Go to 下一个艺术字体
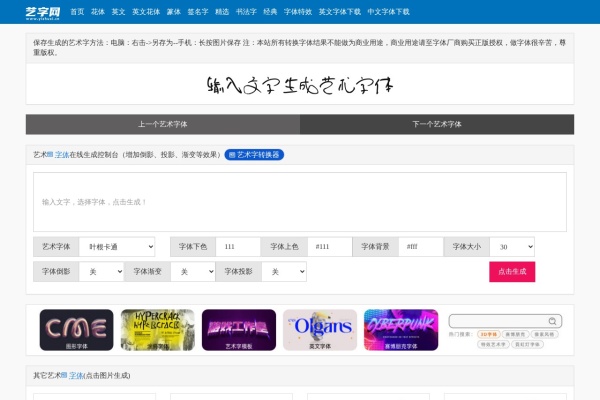The height and width of the screenshot is (400, 600). pos(437,124)
